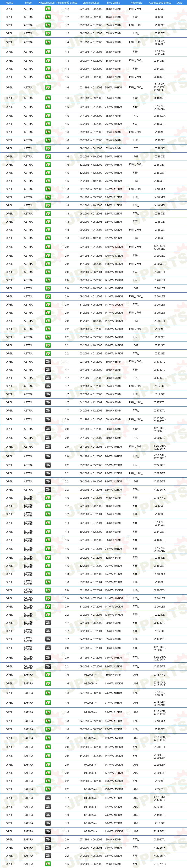Click petrol icon in Astra 1.8 06.2000 -> 01.2005 row
The width and height of the screenshot is (187, 868).
click(48, 214)
